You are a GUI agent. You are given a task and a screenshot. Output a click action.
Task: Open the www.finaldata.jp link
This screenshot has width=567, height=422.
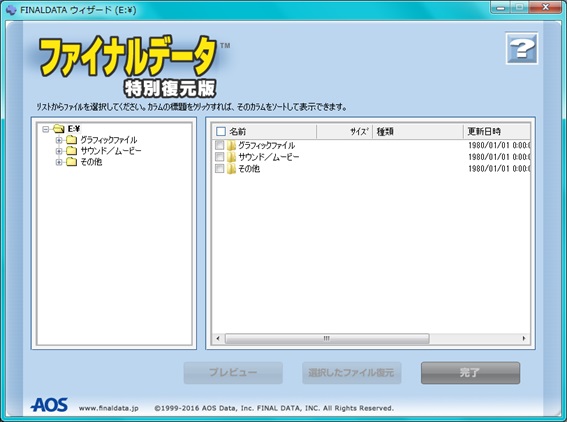pyautogui.click(x=108, y=408)
